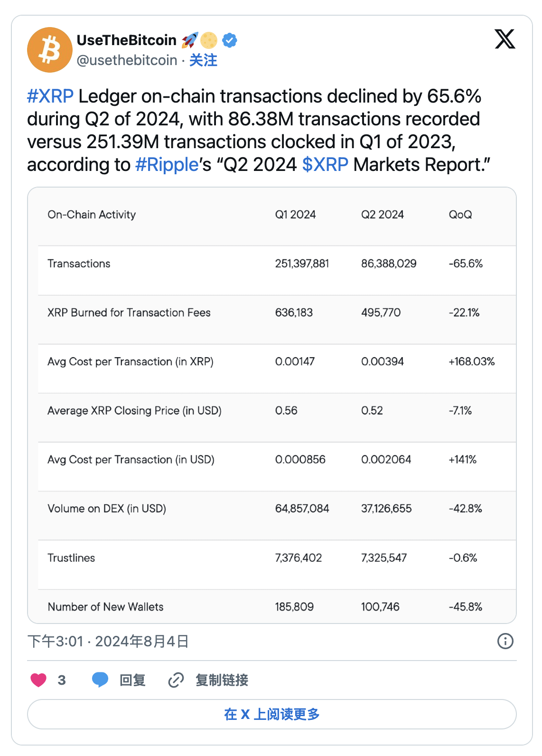542x756 pixels.
Task: Open the #XRP hashtag link
Action: point(50,96)
